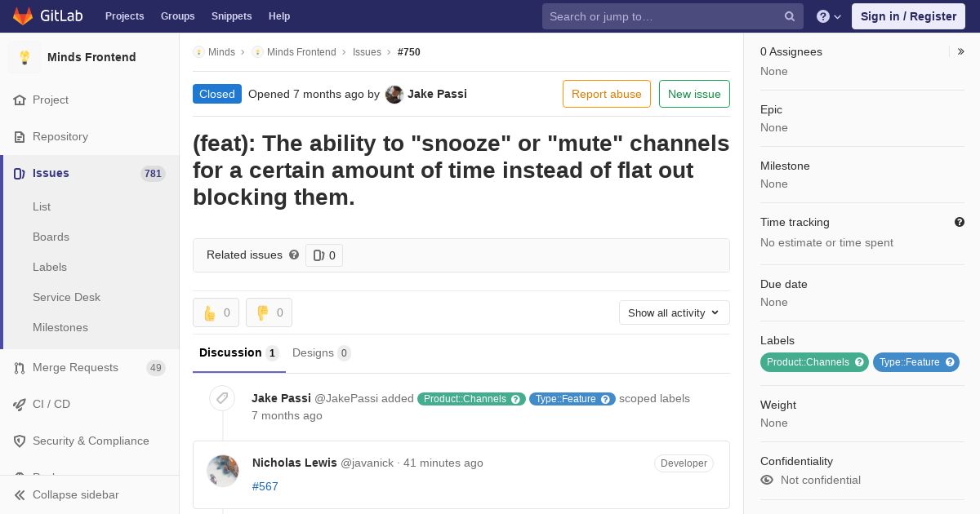The height and width of the screenshot is (514, 980).
Task: Switch to the Designs tab
Action: tap(322, 352)
